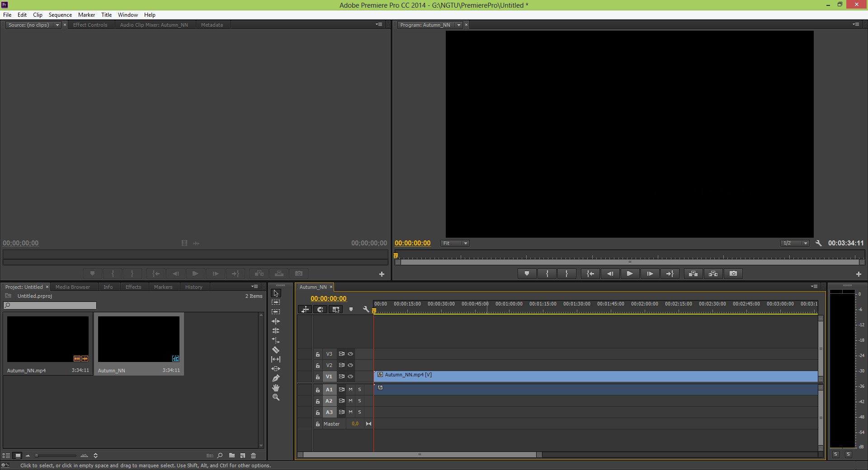Image resolution: width=868 pixels, height=470 pixels.
Task: Select the Razor tool
Action: coord(276,350)
